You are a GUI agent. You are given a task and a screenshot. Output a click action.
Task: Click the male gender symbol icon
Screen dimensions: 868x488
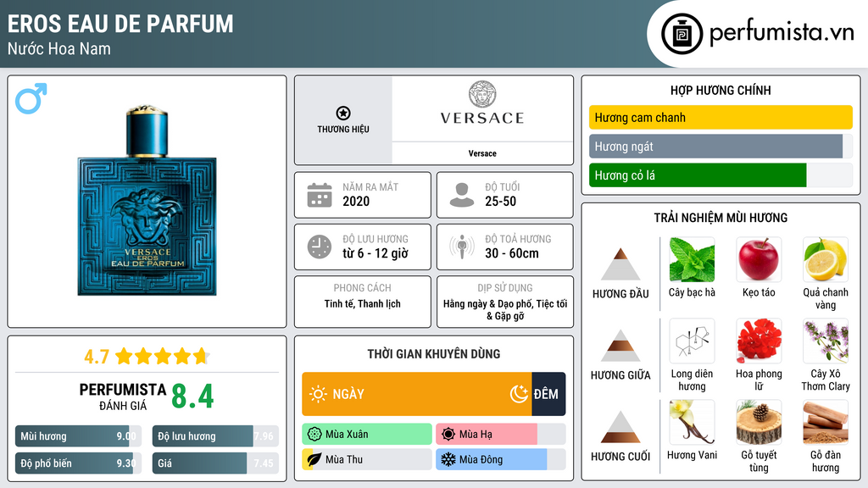(x=31, y=98)
